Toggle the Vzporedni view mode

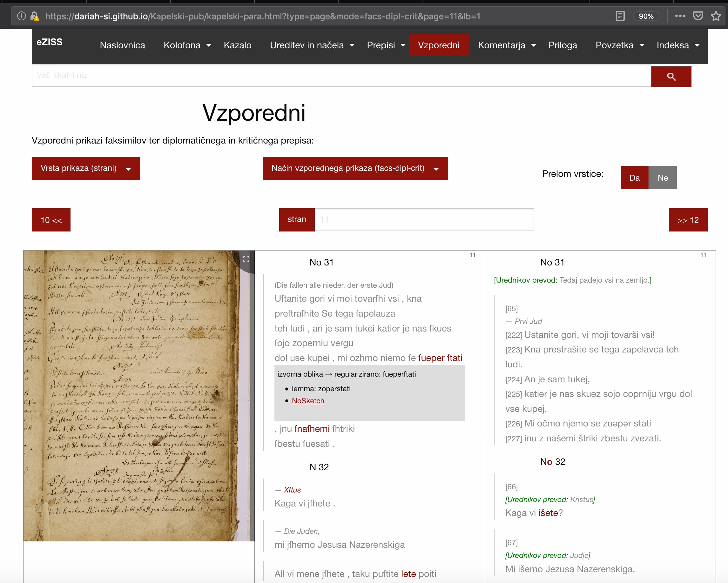click(x=439, y=45)
